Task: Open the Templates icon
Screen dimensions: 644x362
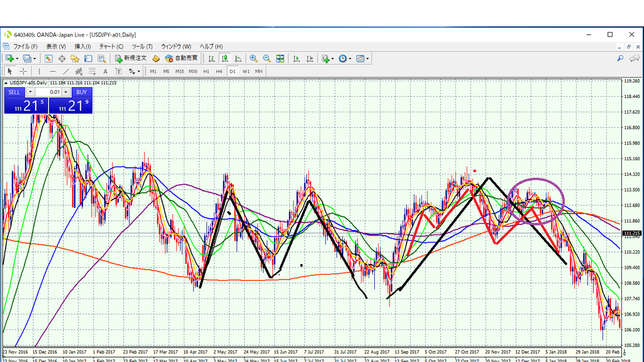Action: (x=360, y=58)
